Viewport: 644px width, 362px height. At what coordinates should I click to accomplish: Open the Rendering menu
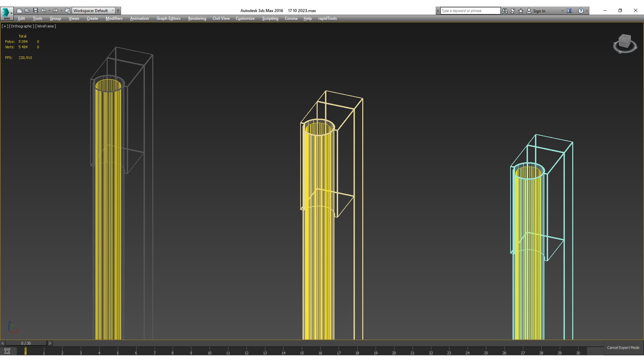point(197,18)
